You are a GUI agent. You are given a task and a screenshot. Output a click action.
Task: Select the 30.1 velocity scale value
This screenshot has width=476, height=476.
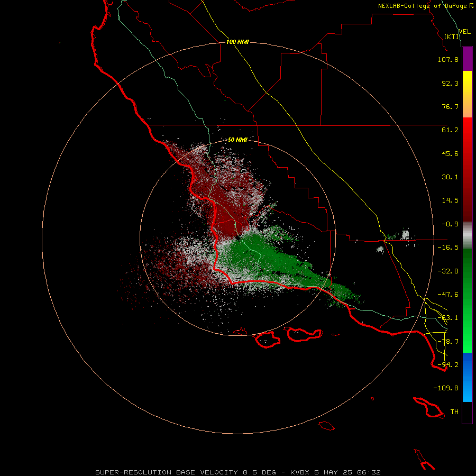pyautogui.click(x=450, y=177)
